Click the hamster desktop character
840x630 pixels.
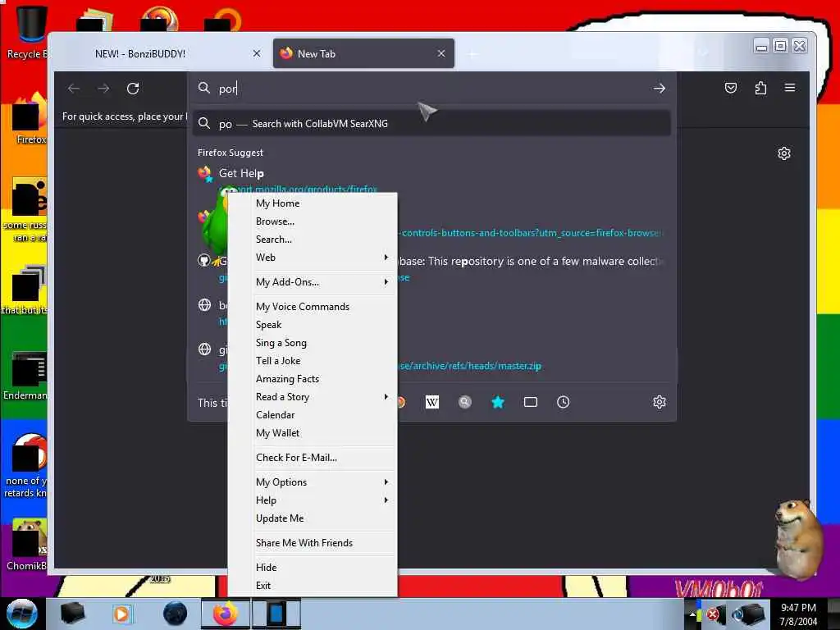click(797, 538)
